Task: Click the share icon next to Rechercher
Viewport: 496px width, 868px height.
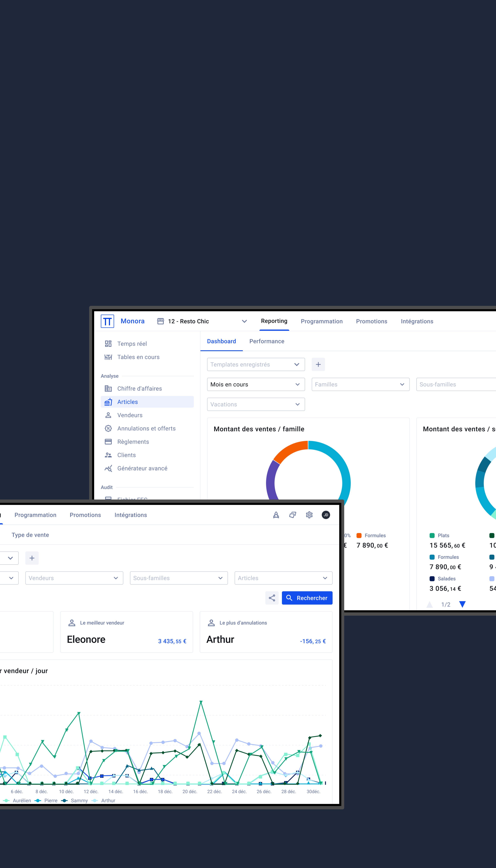Action: 272,598
